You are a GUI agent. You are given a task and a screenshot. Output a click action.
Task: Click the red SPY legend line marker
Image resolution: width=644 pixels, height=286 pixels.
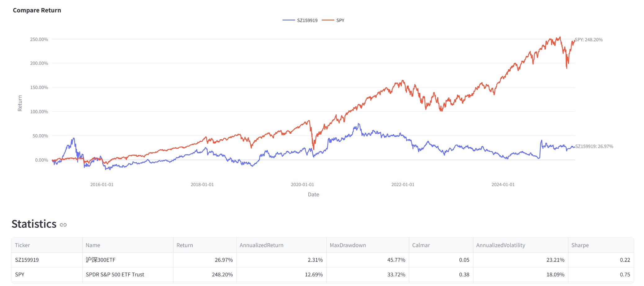pos(328,20)
